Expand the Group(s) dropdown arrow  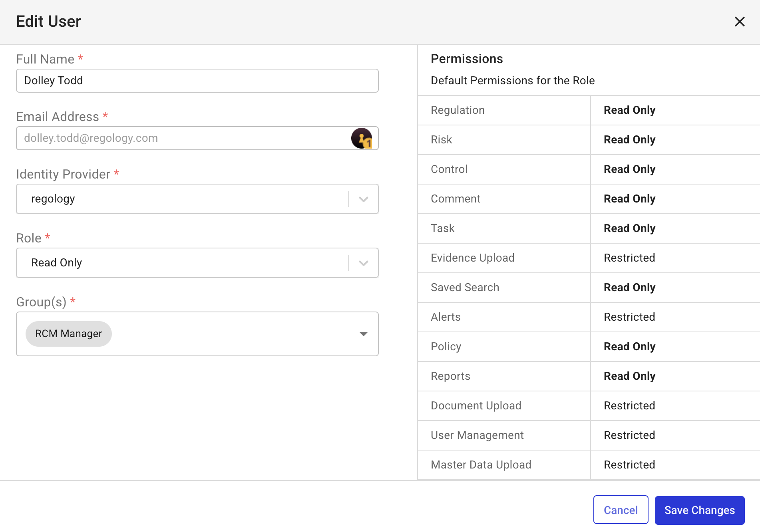pos(363,334)
